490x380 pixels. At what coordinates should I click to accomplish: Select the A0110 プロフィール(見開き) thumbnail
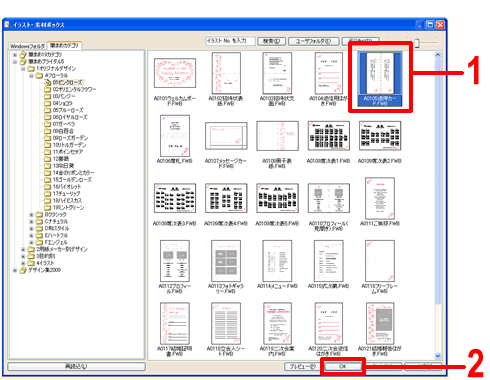point(329,198)
